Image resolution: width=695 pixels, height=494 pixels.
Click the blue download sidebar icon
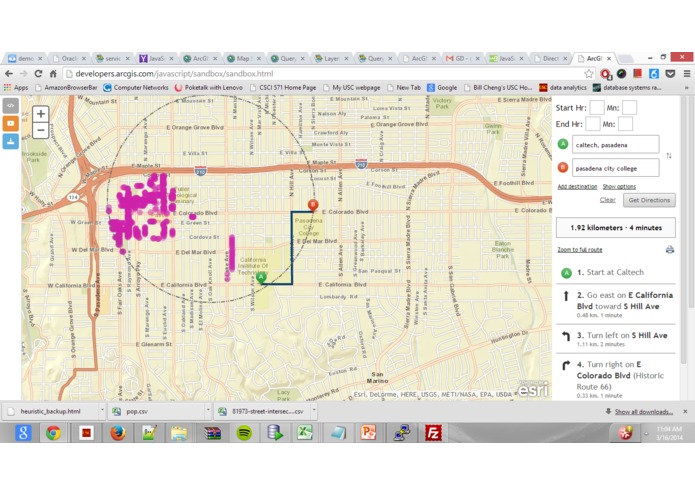tap(11, 141)
